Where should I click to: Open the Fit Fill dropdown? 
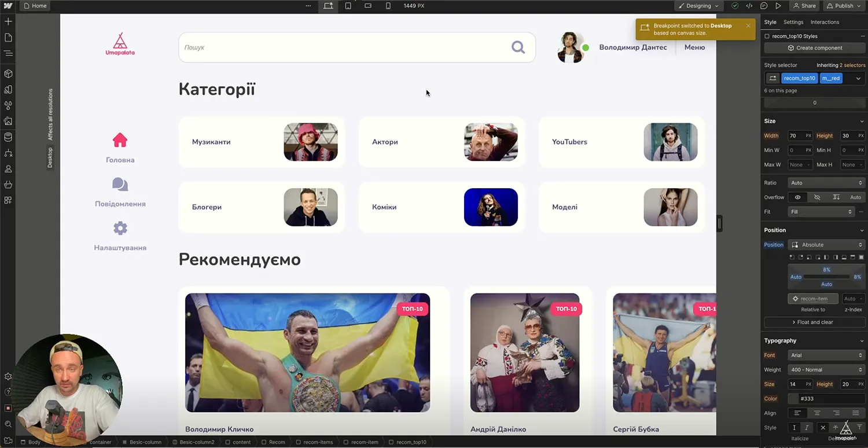click(821, 212)
